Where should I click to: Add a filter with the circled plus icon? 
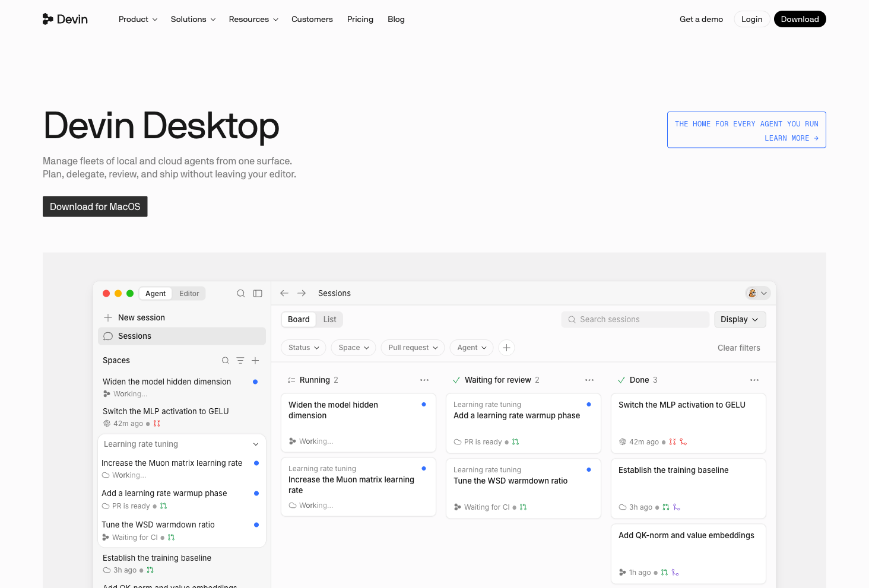click(506, 348)
